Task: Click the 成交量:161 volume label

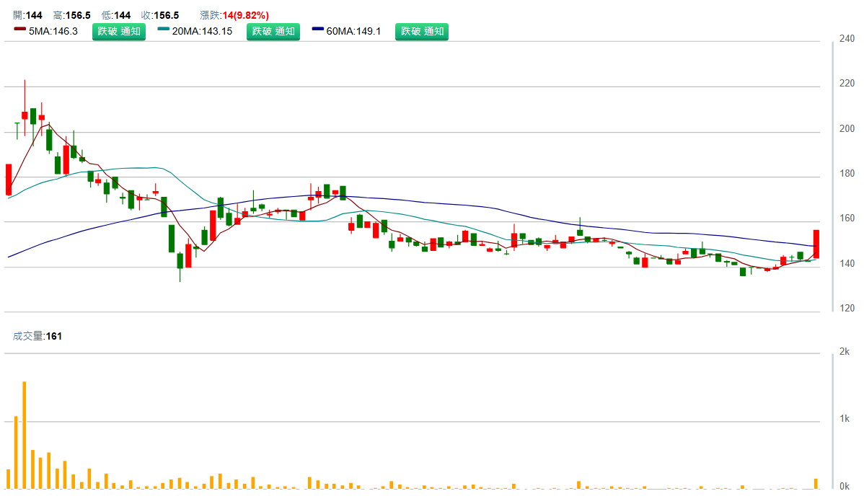Action: 38,336
